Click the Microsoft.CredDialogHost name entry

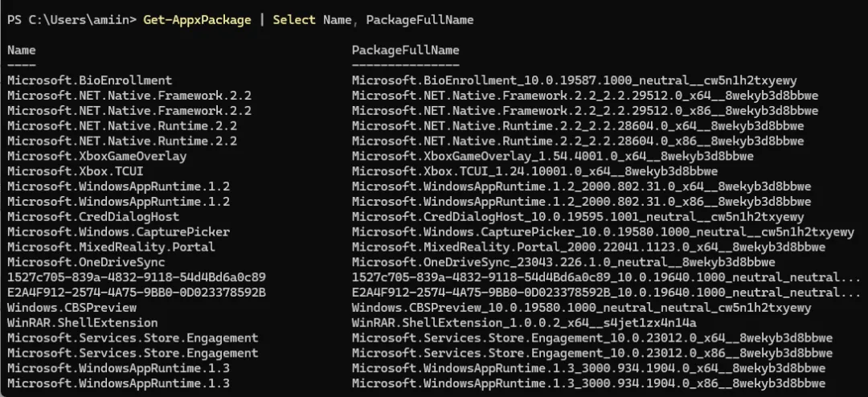coord(93,217)
